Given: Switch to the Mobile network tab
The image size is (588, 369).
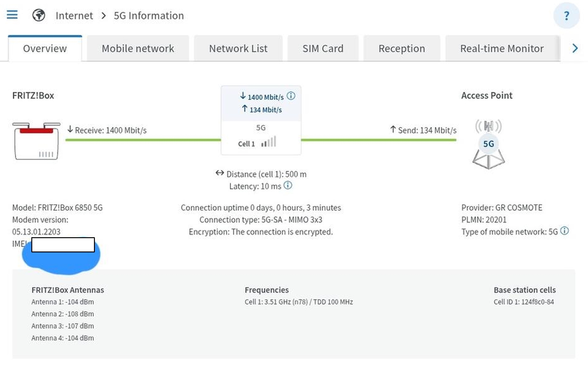Looking at the screenshot, I should point(138,48).
